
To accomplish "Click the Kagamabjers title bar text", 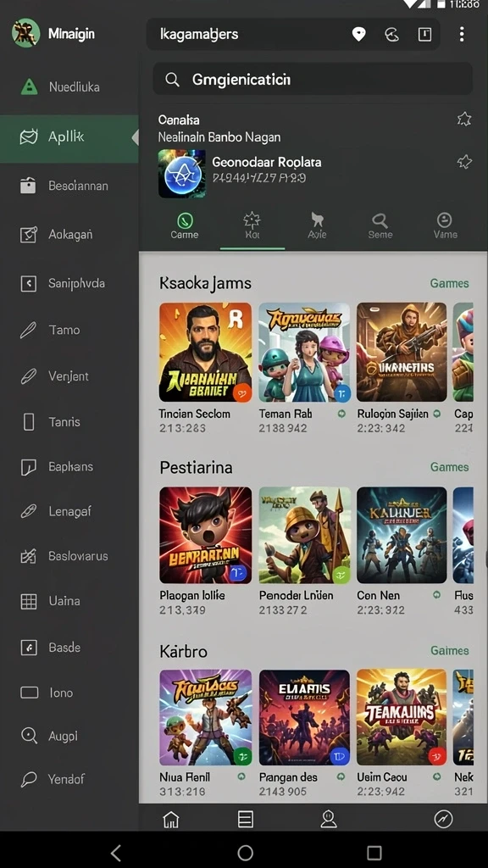I will pos(199,34).
